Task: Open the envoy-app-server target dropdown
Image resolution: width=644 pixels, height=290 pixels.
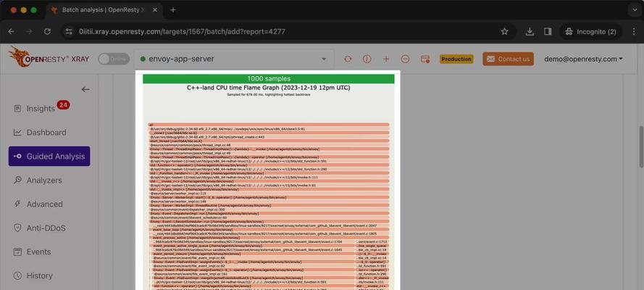Action: click(234, 59)
